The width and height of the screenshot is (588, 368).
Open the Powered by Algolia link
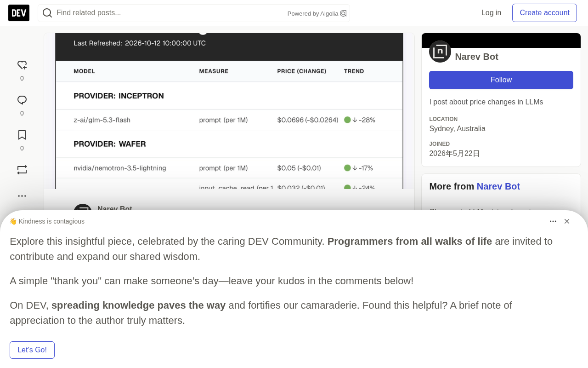pos(317,13)
